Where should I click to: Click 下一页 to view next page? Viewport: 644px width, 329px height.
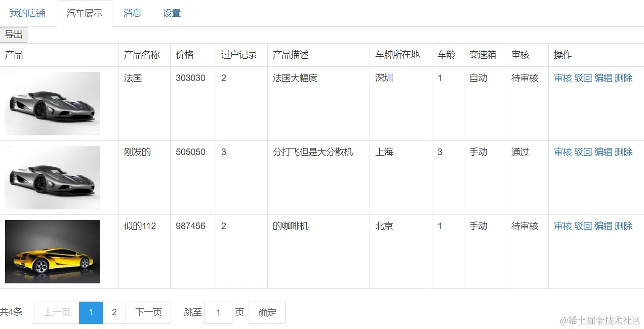tap(148, 312)
